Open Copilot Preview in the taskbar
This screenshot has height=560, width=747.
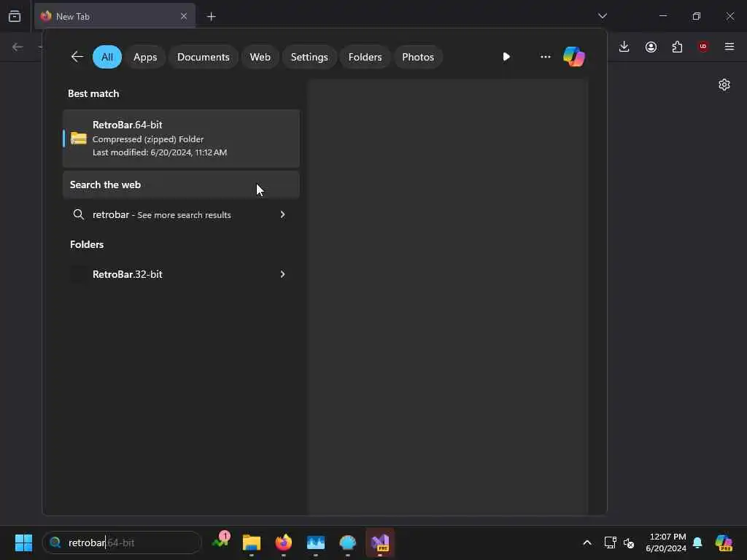click(723, 542)
